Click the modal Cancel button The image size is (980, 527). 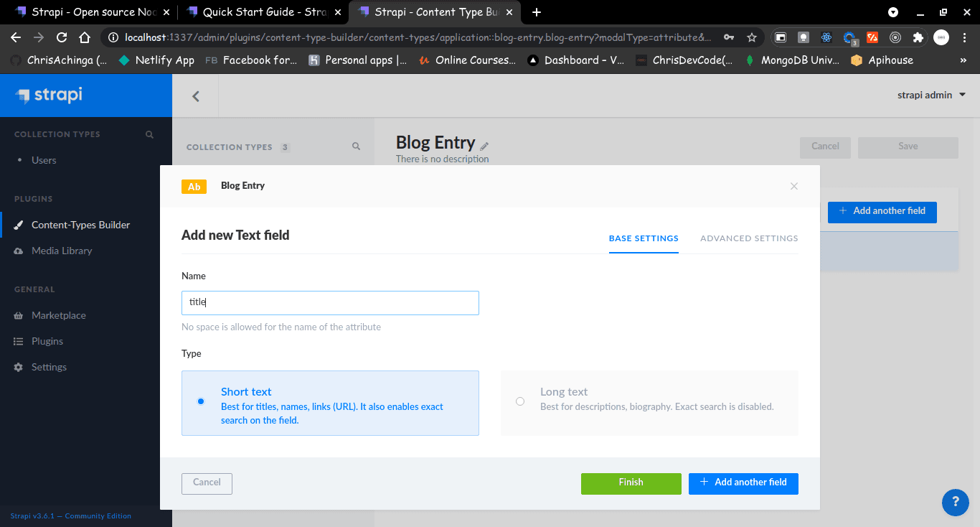(207, 482)
